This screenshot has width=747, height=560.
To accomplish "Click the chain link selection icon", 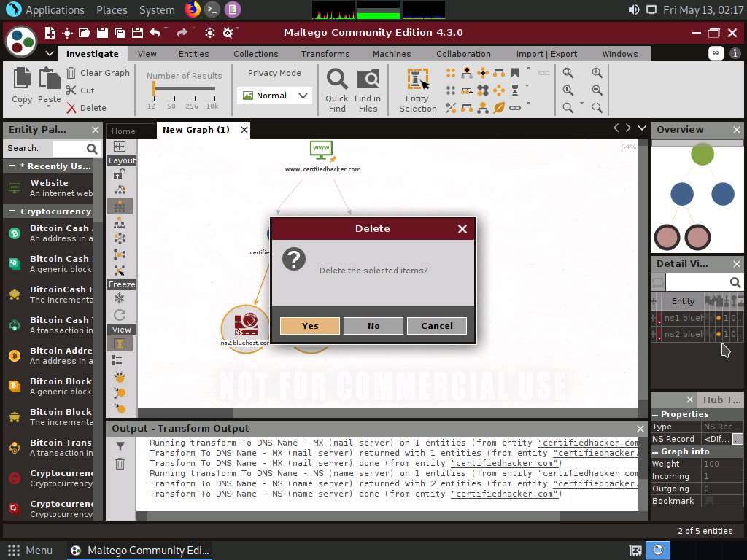I will [515, 108].
